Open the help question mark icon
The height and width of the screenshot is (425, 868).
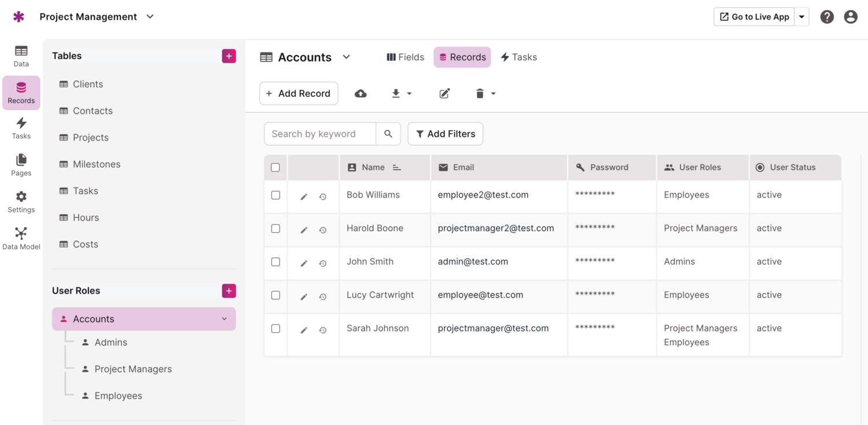pyautogui.click(x=827, y=17)
